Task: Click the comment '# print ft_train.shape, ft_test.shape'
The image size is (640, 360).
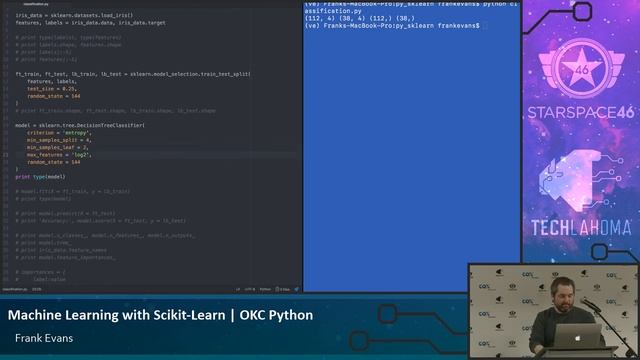Action: pyautogui.click(x=116, y=111)
